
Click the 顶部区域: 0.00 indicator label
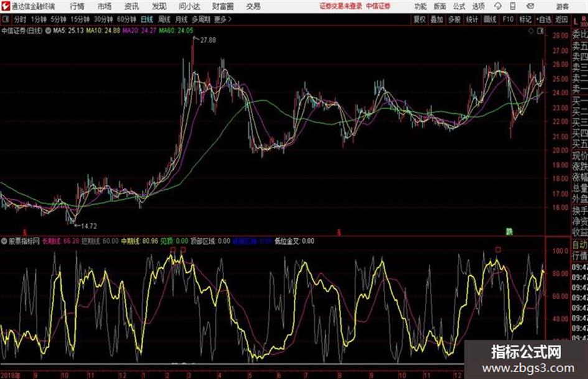tap(210, 241)
